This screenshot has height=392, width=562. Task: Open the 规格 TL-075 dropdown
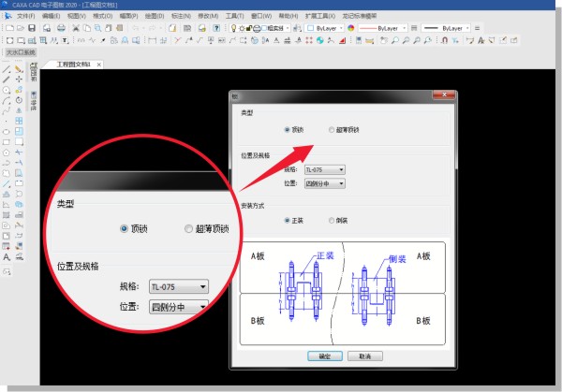325,169
